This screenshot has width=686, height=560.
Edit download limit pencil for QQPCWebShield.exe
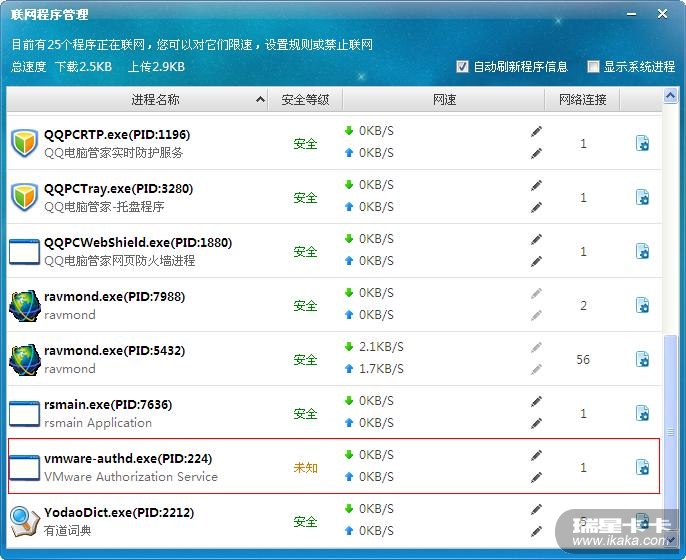click(x=536, y=239)
